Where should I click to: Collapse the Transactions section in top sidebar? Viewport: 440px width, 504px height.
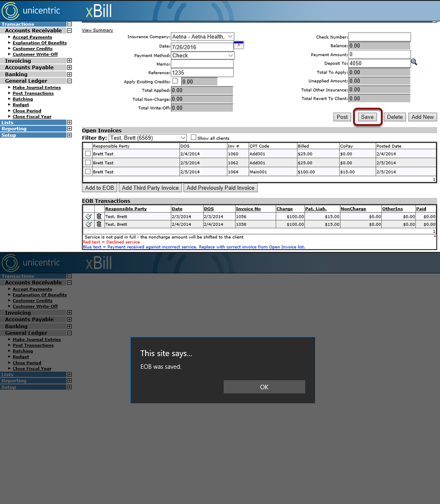[x=69, y=24]
